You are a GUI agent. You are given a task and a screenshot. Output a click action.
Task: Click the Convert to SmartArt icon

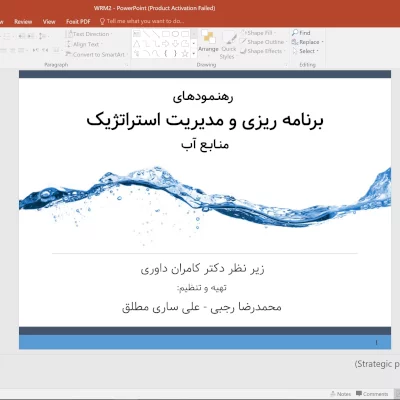point(68,54)
